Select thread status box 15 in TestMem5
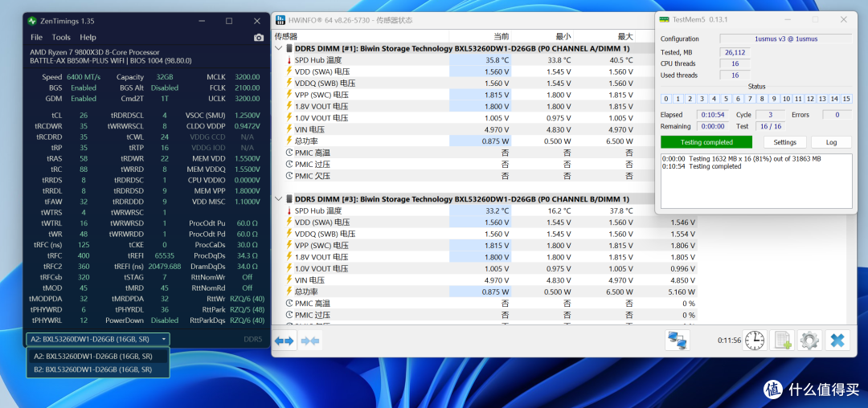 point(845,99)
